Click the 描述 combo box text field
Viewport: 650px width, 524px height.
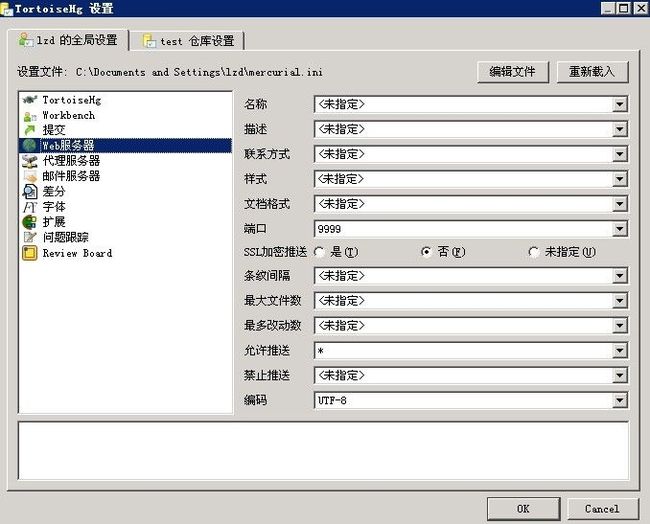[x=463, y=129]
